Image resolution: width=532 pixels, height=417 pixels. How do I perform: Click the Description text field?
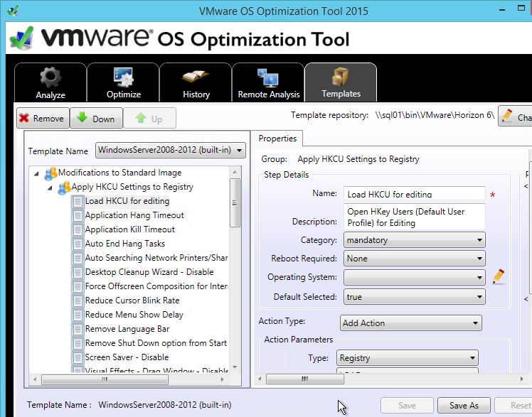(414, 217)
